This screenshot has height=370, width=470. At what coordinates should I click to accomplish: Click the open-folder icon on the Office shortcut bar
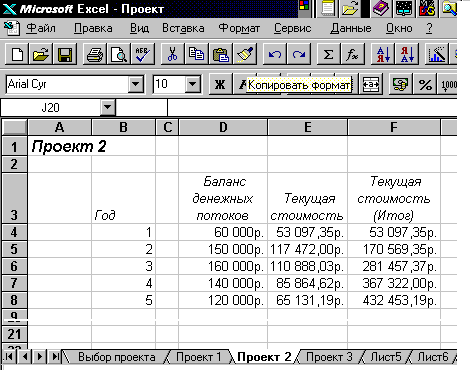tap(350, 8)
